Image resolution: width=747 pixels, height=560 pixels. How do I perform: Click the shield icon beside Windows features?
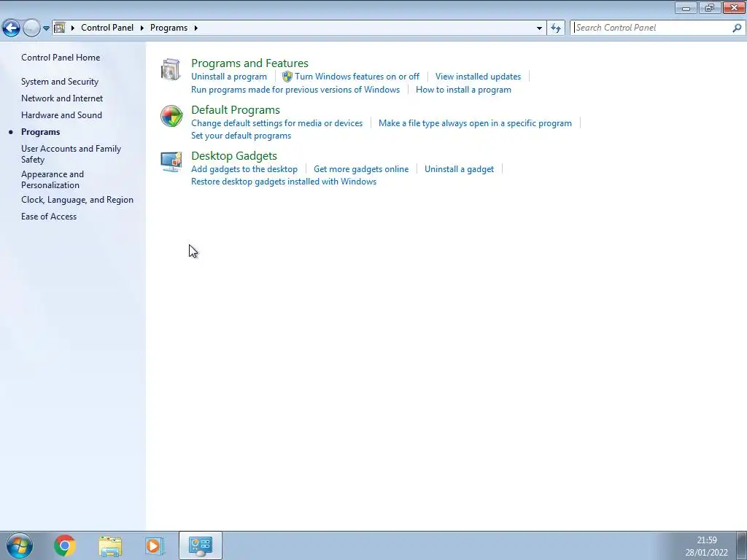[x=287, y=76]
